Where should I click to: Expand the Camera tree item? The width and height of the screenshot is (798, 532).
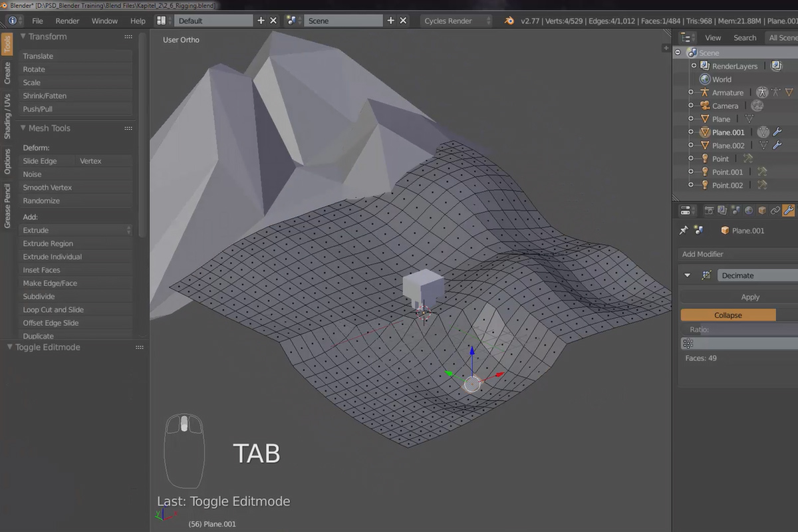tap(691, 106)
